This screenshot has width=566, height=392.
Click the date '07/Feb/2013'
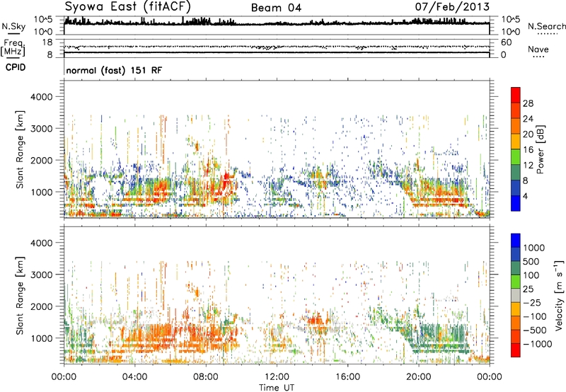tap(452, 6)
